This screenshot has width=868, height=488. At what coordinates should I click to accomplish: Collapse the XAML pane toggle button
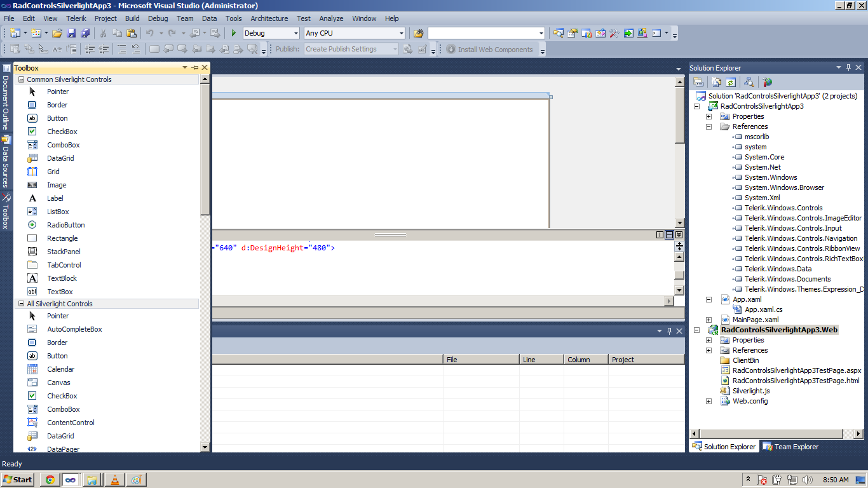click(x=679, y=235)
